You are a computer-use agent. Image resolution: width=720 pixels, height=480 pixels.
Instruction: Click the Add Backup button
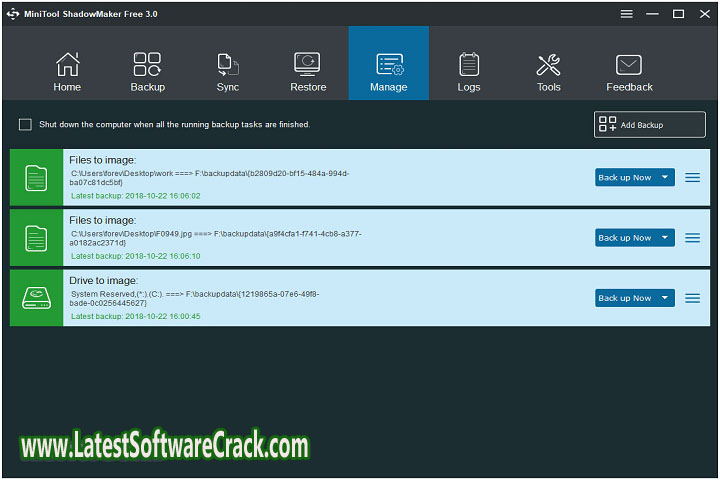coord(649,124)
